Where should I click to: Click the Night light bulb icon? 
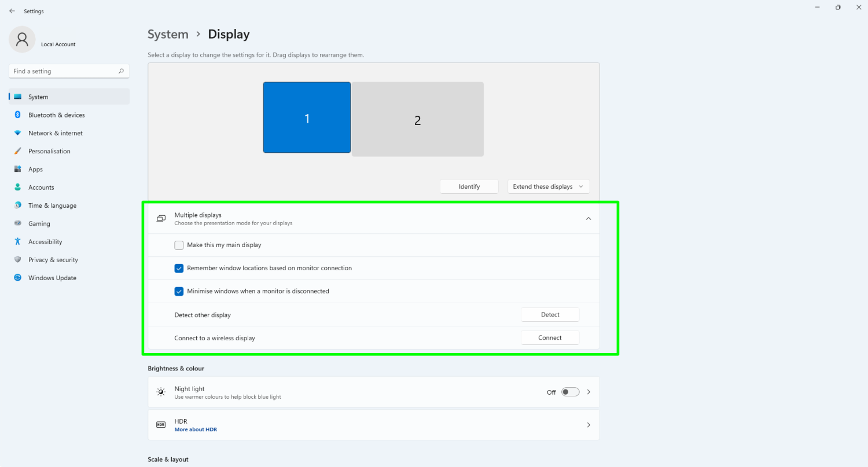tap(161, 391)
